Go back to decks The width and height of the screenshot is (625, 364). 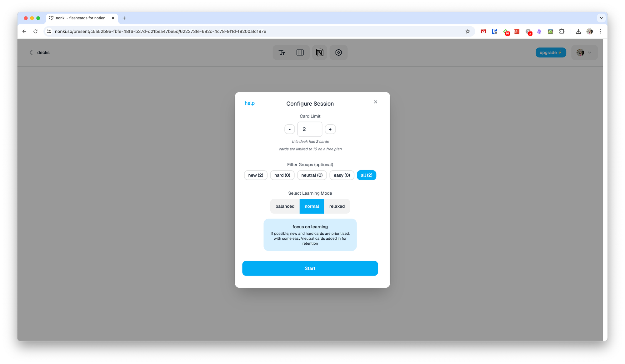click(x=39, y=52)
